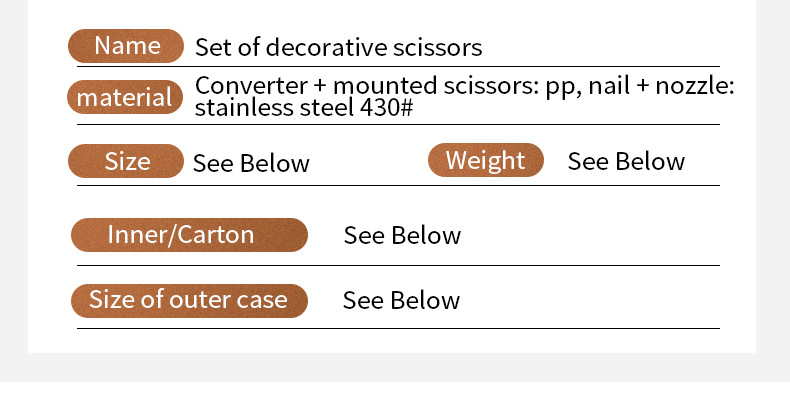The image size is (790, 402).
Task: Click the brown Name label badge
Action: (x=126, y=46)
